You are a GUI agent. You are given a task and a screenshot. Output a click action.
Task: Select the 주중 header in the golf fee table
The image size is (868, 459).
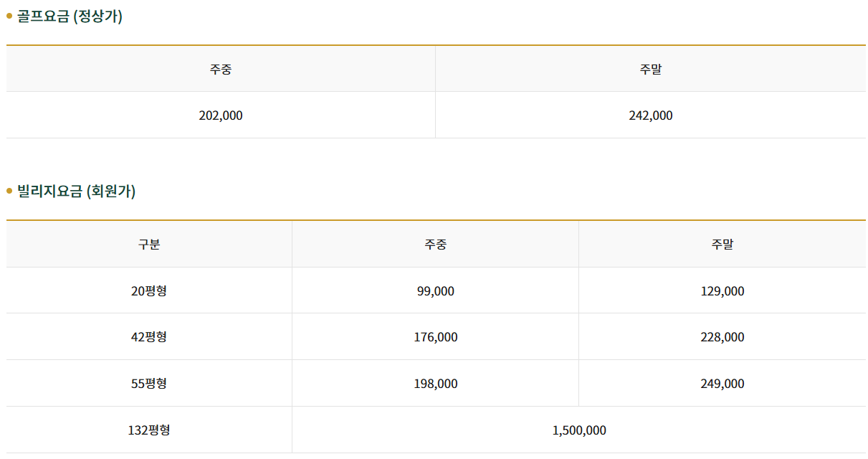(x=221, y=70)
